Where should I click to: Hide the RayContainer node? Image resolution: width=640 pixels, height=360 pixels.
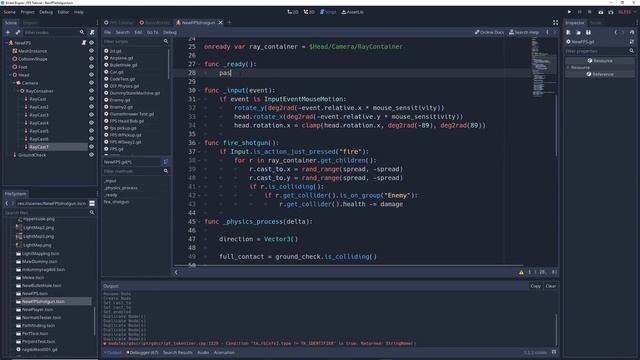click(x=91, y=91)
